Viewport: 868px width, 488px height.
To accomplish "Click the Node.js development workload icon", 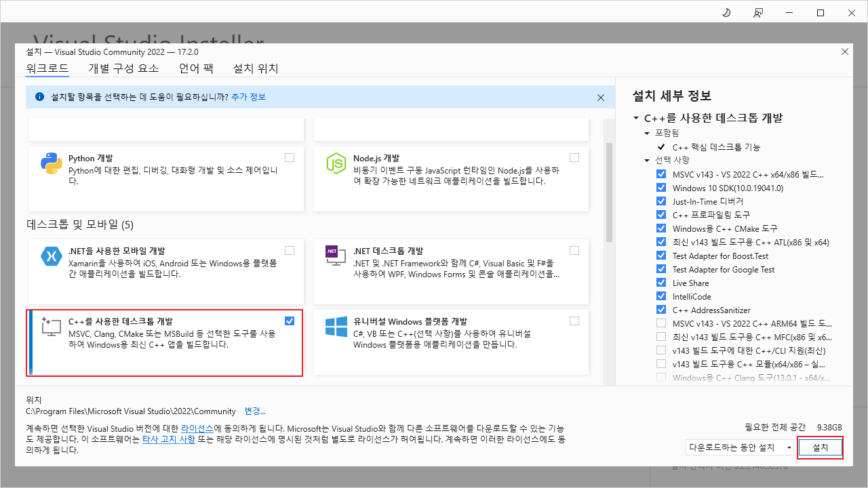I will [336, 164].
